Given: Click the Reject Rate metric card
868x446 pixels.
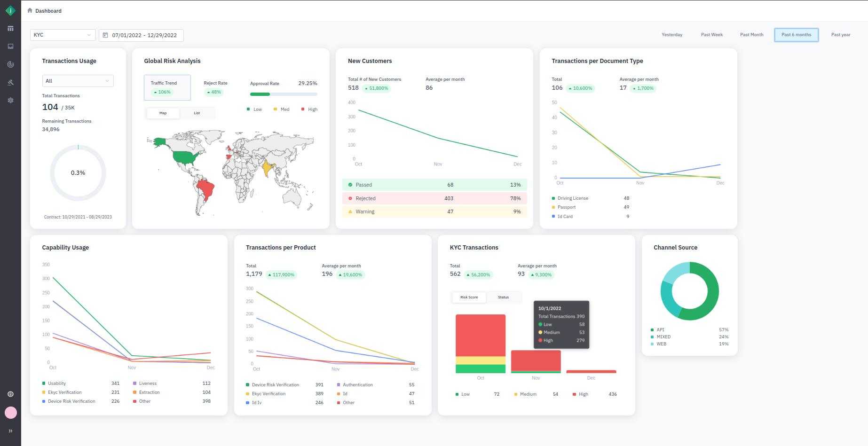Looking at the screenshot, I should 215,87.
